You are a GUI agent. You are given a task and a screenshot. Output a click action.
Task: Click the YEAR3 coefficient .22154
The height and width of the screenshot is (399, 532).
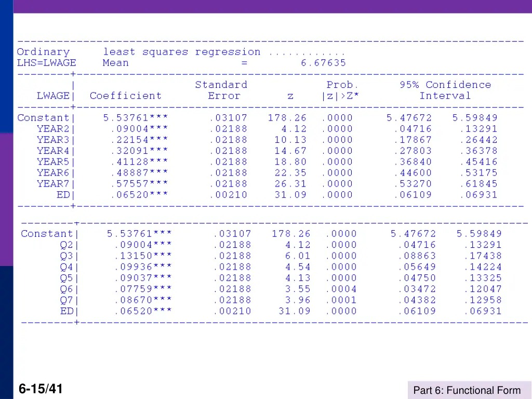[x=138, y=140]
